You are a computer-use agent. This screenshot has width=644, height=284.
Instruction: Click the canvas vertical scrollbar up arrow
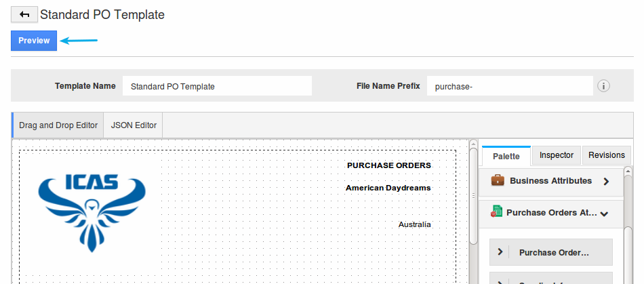(x=474, y=144)
